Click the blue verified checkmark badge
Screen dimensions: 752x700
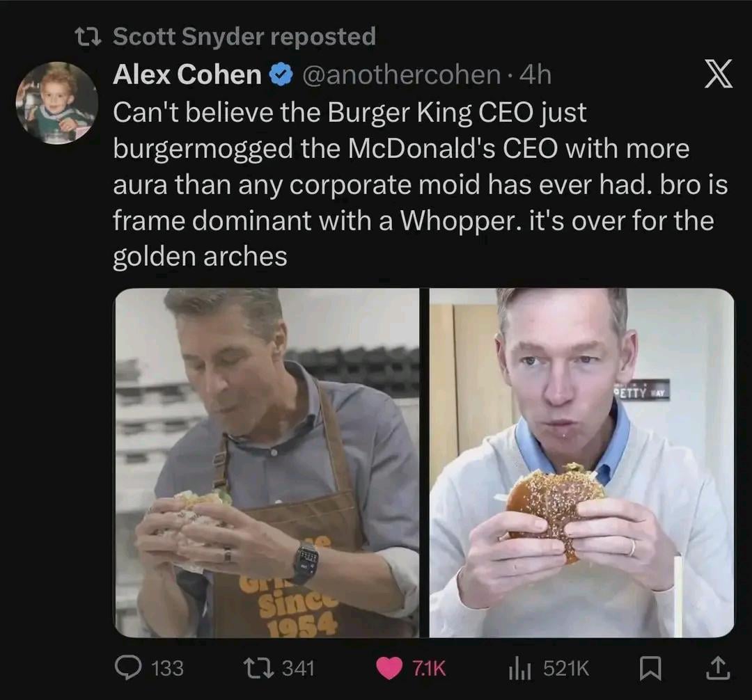pyautogui.click(x=281, y=75)
